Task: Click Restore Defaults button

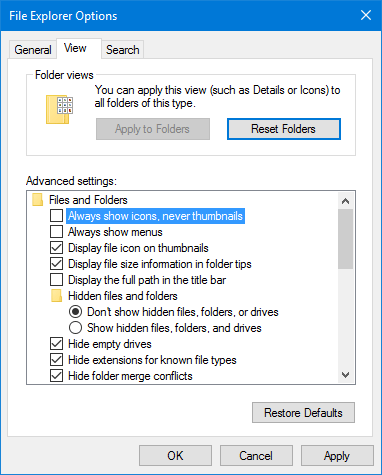Action: coord(303,413)
